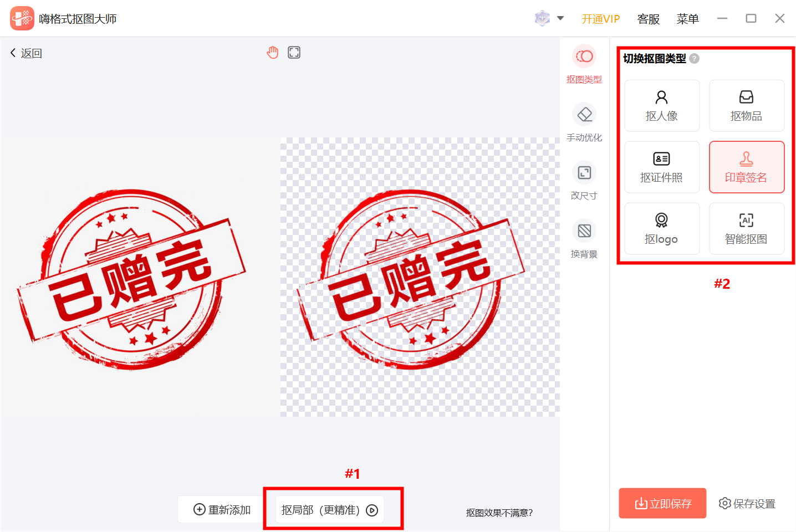Viewport: 796px width, 532px height.
Task: Click 开通VIP to upgrade membership
Action: coord(601,18)
